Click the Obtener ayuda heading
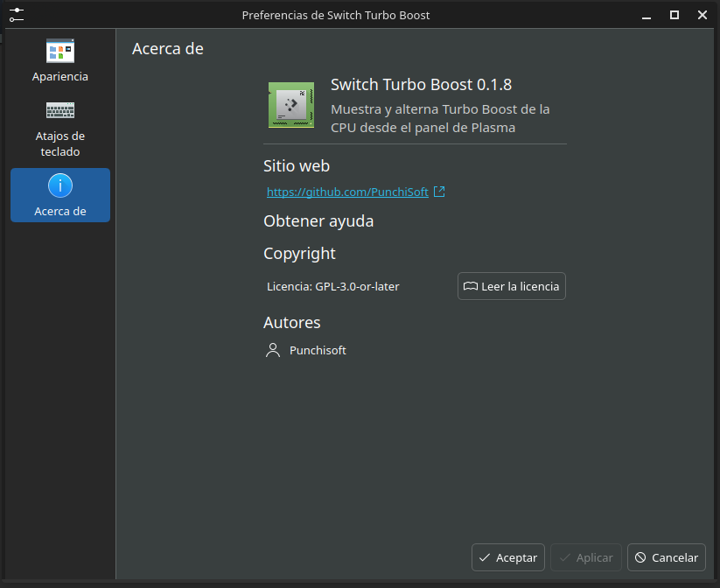This screenshot has height=588, width=720. (x=318, y=221)
